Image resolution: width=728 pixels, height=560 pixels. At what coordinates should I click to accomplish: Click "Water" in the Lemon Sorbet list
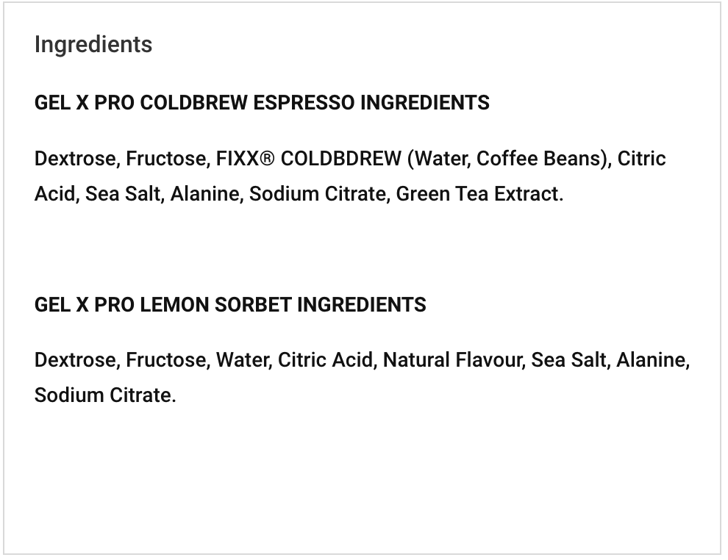(x=243, y=360)
